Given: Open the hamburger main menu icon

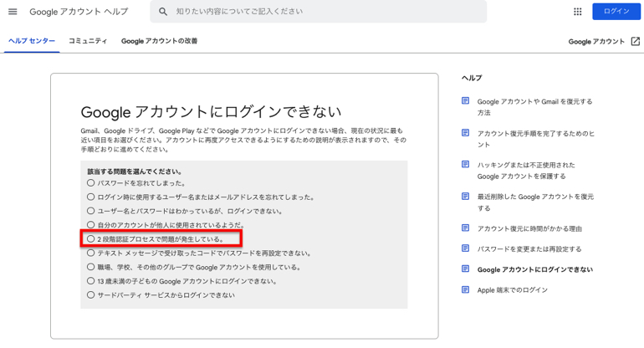Looking at the screenshot, I should point(13,12).
